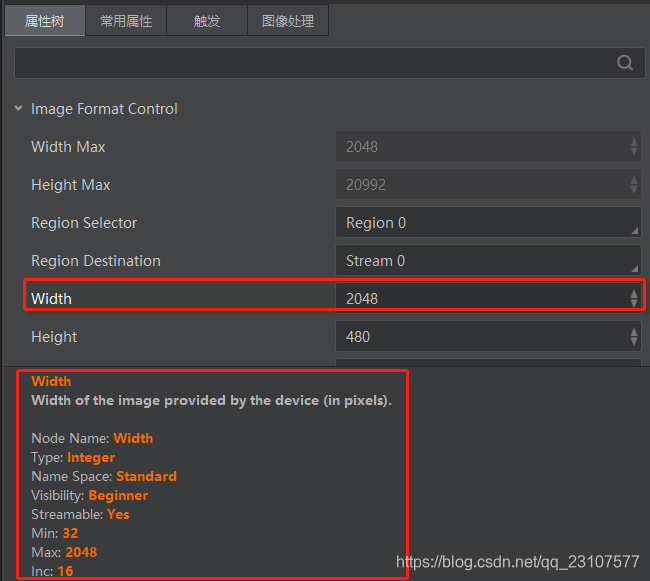This screenshot has width=650, height=581.
Task: Click the Height value field showing 480
Action: [x=488, y=336]
